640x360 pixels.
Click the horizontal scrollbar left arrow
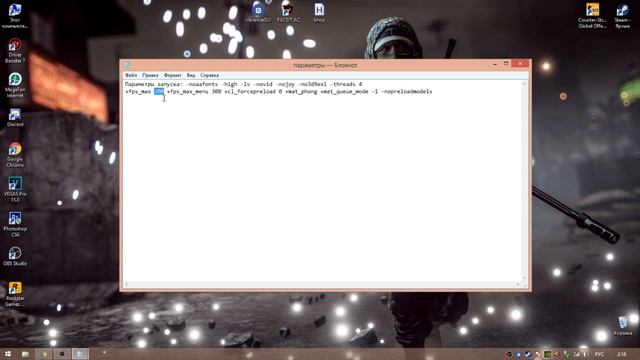coord(127,284)
